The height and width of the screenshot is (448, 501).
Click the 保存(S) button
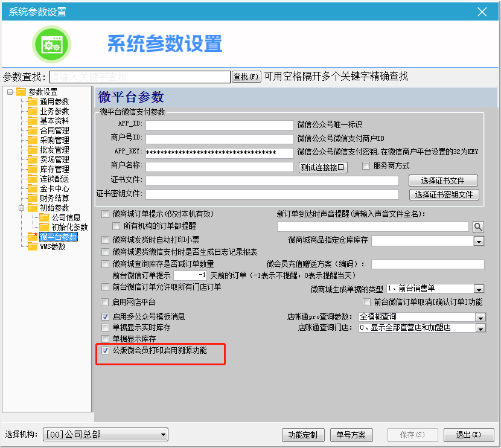point(412,435)
